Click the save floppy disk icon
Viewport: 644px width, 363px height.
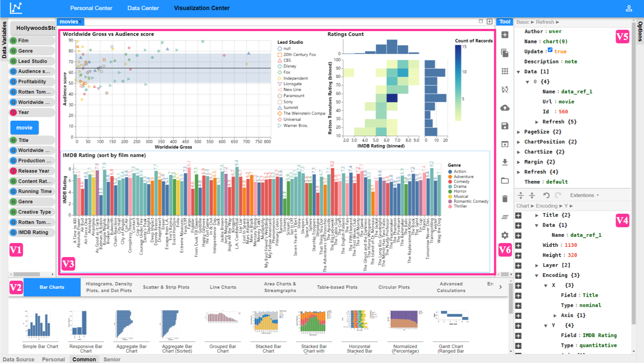point(505,126)
